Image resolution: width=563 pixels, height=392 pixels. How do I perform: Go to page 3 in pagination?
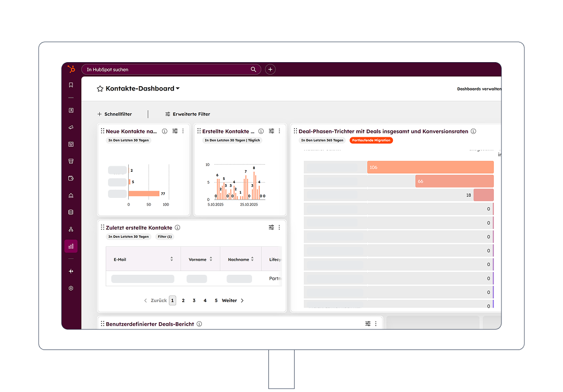pyautogui.click(x=194, y=300)
